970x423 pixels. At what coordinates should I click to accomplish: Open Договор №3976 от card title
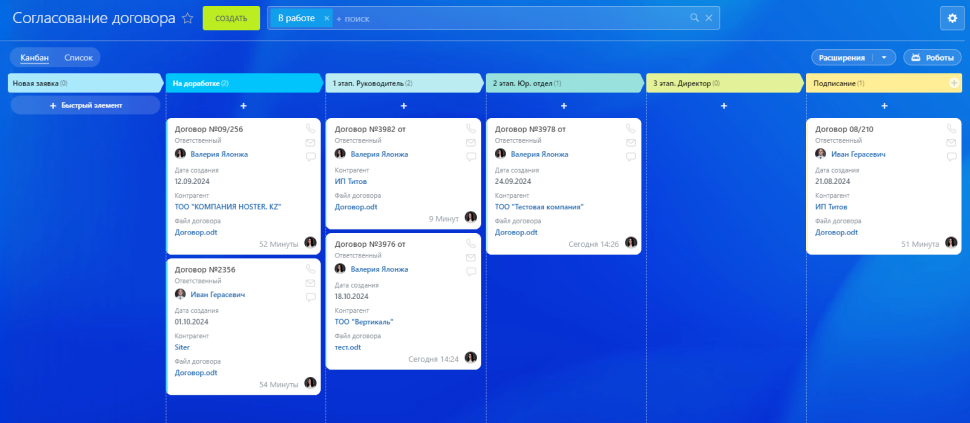coord(370,244)
